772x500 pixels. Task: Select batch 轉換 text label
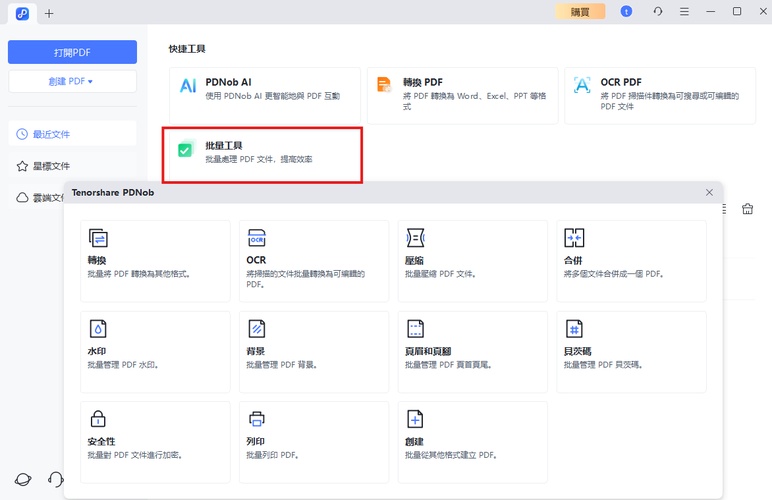click(x=97, y=260)
